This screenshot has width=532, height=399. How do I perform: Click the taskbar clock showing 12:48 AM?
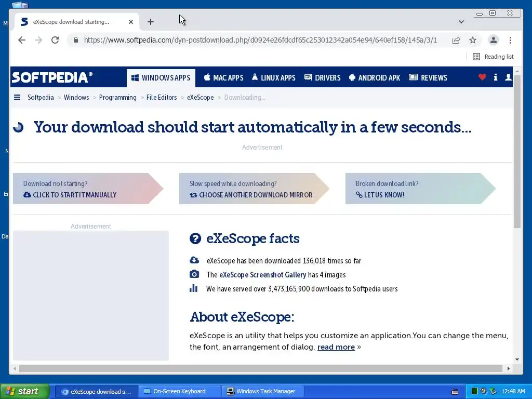click(513, 392)
